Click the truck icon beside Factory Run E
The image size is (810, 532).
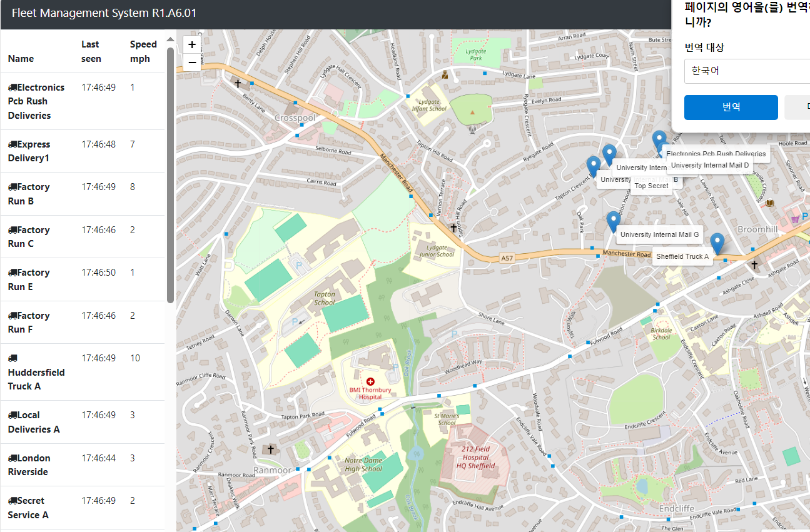click(13, 273)
